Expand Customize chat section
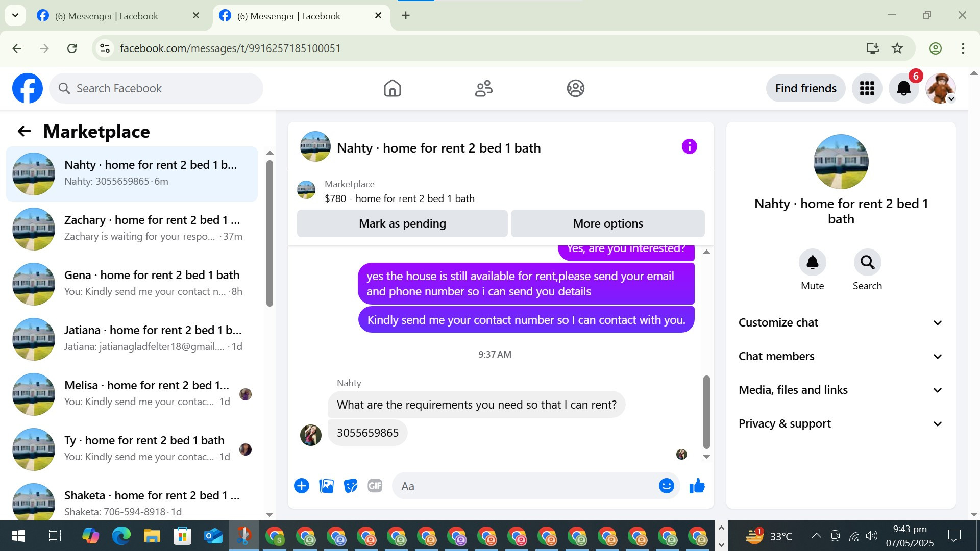Screen dimensions: 980x551 [840, 322]
